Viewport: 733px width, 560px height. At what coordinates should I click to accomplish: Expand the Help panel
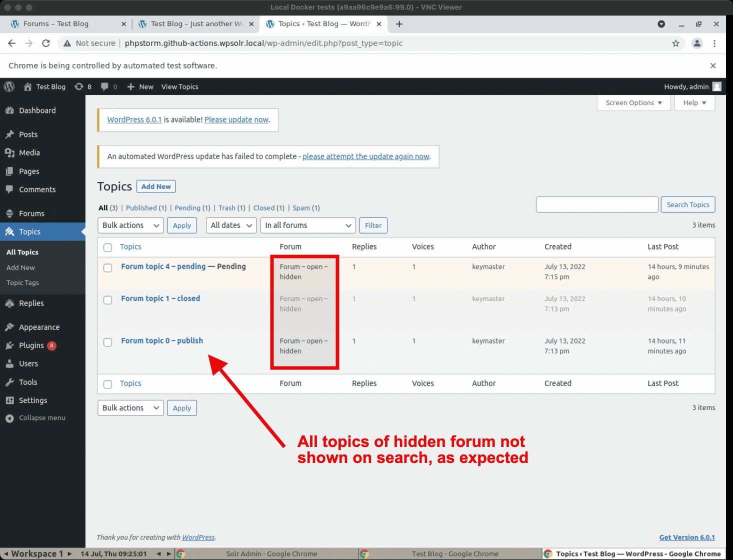click(694, 103)
